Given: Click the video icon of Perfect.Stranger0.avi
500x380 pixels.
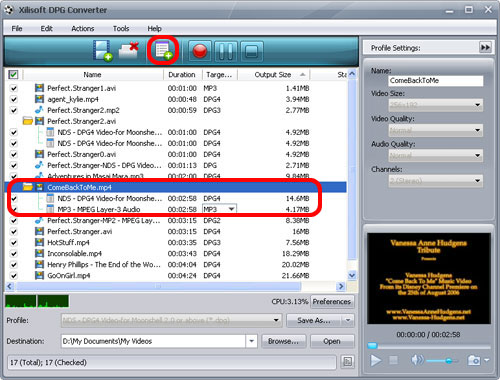Looking at the screenshot, I should click(x=39, y=154).
